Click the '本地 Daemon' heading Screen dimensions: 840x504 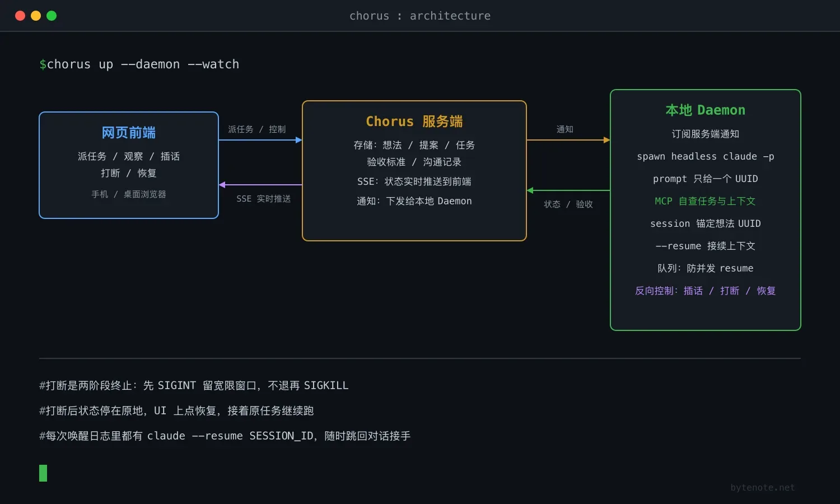[x=706, y=110]
